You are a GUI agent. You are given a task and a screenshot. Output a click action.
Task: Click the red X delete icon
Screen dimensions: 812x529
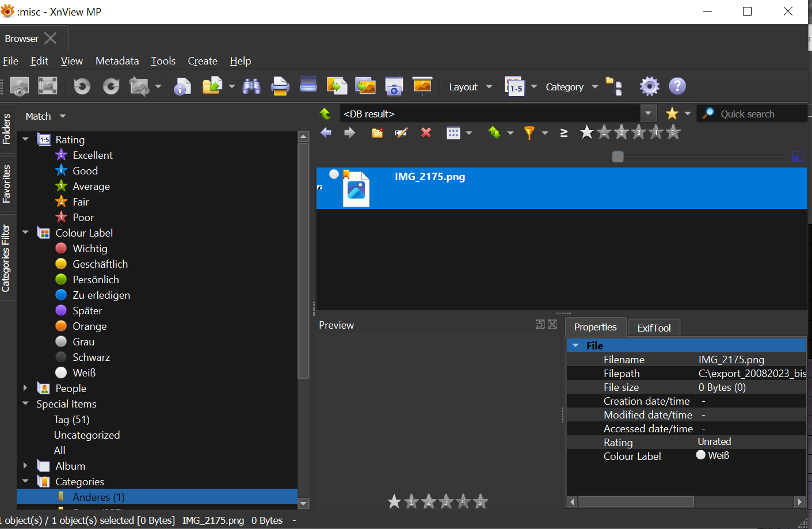(426, 133)
